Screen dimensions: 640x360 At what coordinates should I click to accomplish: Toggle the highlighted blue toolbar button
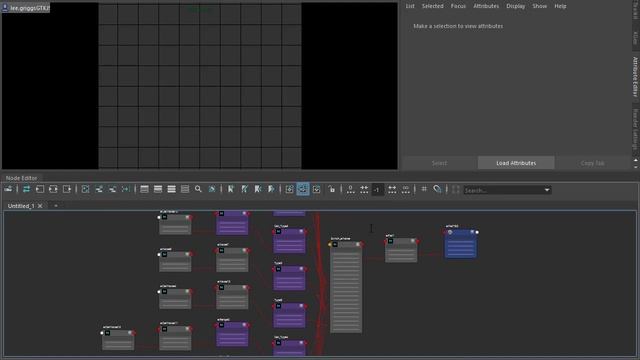303,189
